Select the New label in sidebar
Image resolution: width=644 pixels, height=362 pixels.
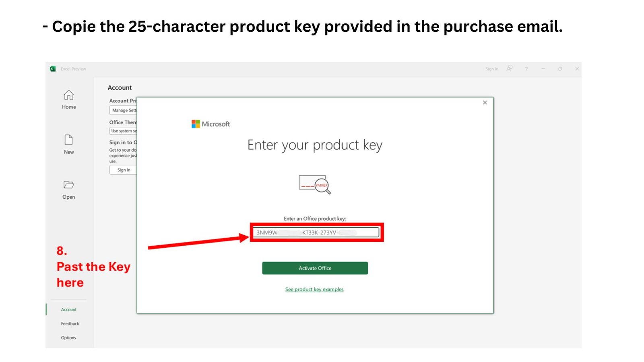[x=68, y=152]
